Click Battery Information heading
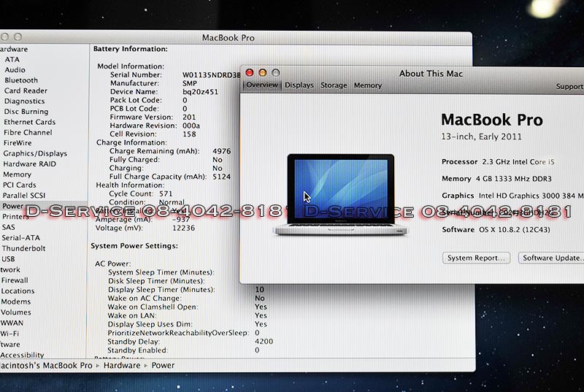Screen dimensions: 584x392 (131, 49)
